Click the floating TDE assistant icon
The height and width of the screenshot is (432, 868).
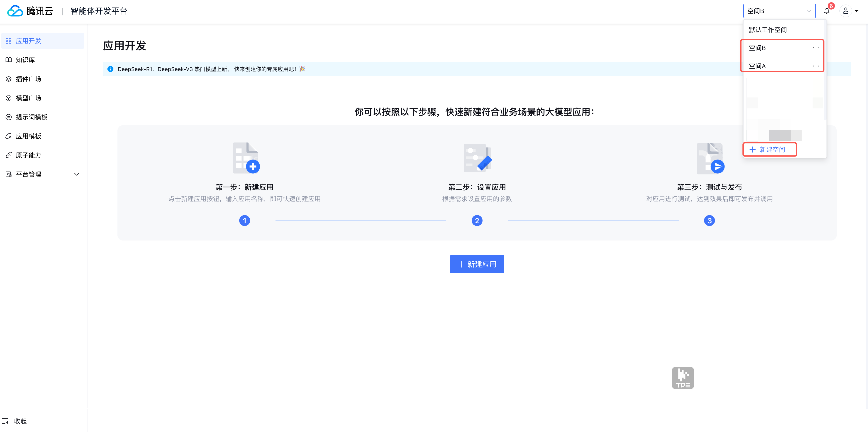click(x=683, y=378)
